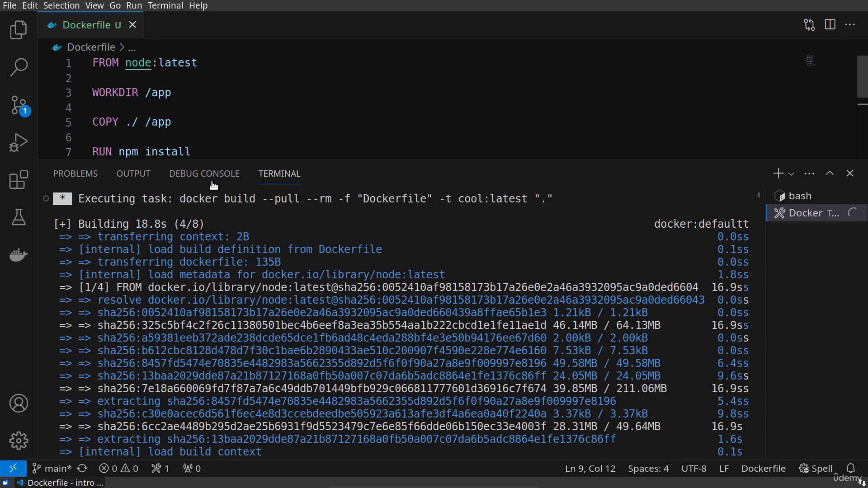868x488 pixels.
Task: Open the Search view
Action: [x=19, y=67]
